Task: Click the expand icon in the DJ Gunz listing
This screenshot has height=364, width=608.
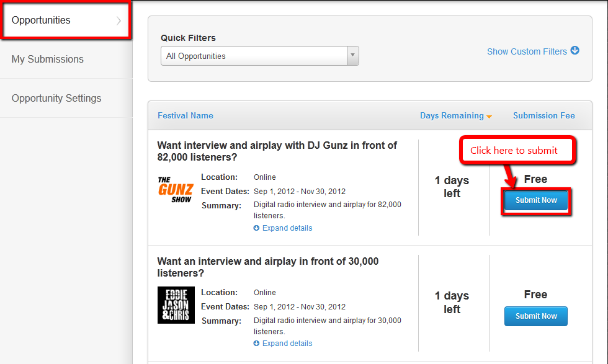Action: click(x=257, y=228)
